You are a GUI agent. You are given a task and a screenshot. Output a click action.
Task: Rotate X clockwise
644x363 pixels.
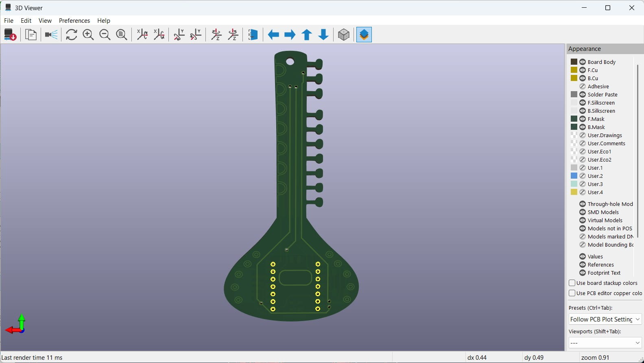[x=142, y=35]
